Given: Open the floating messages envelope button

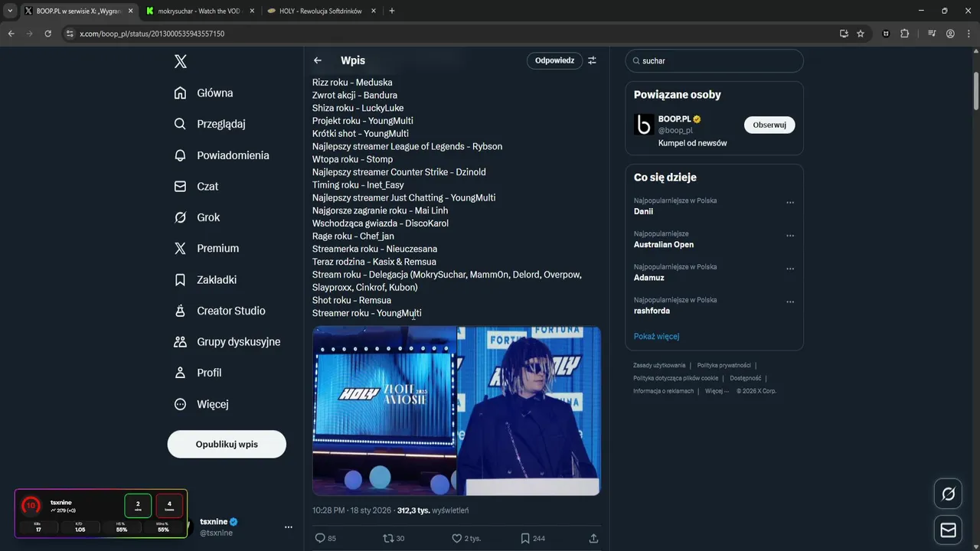Looking at the screenshot, I should point(949,530).
